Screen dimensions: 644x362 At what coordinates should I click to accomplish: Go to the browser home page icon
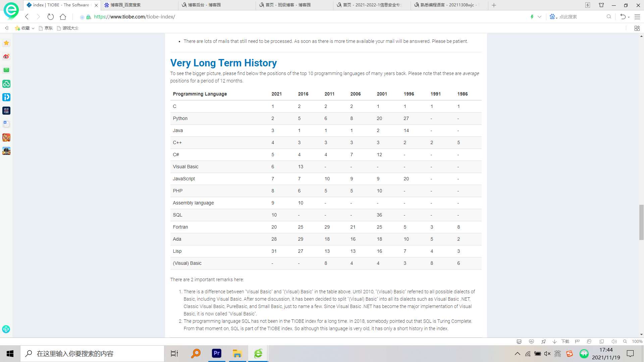pyautogui.click(x=63, y=17)
